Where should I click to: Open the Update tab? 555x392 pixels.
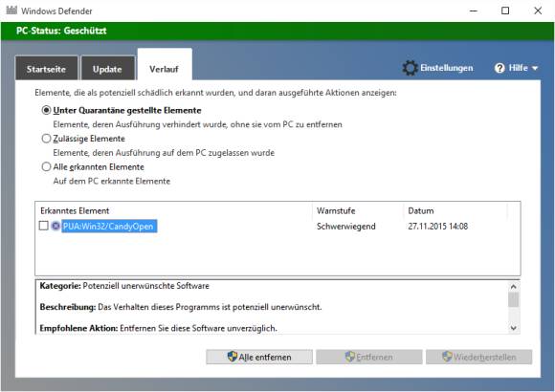coord(107,68)
